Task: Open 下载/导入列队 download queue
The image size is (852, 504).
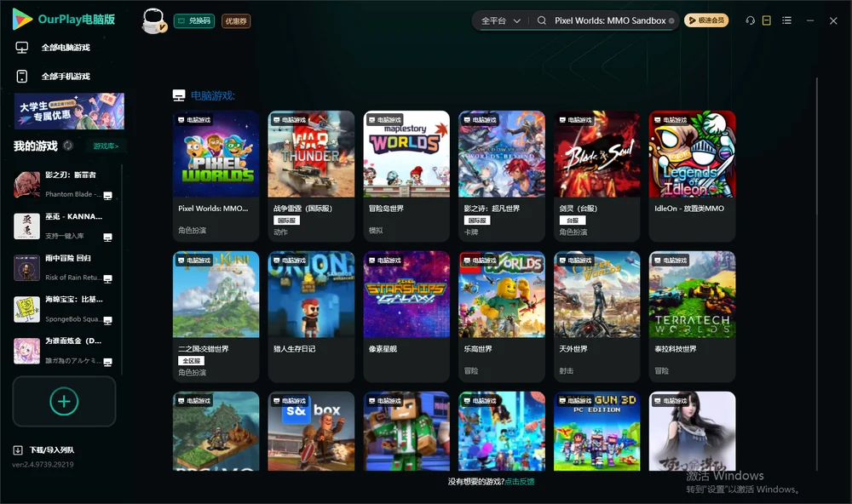Action: [52, 450]
